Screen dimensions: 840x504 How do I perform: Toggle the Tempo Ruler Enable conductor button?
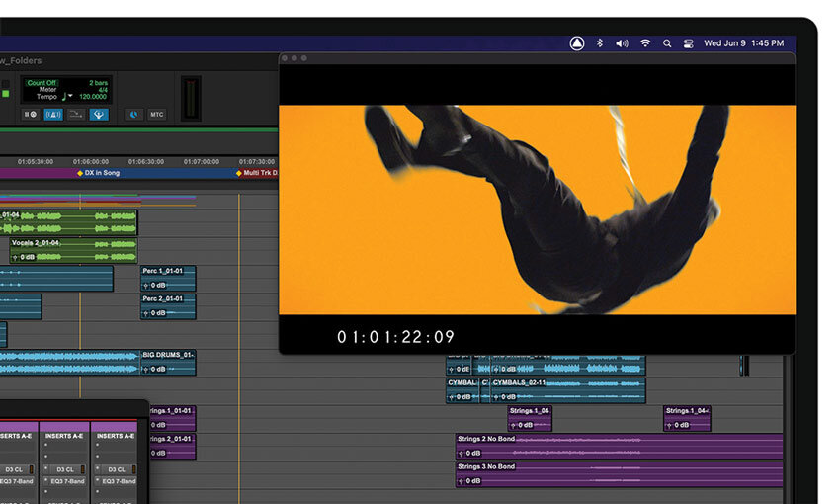pos(99,114)
